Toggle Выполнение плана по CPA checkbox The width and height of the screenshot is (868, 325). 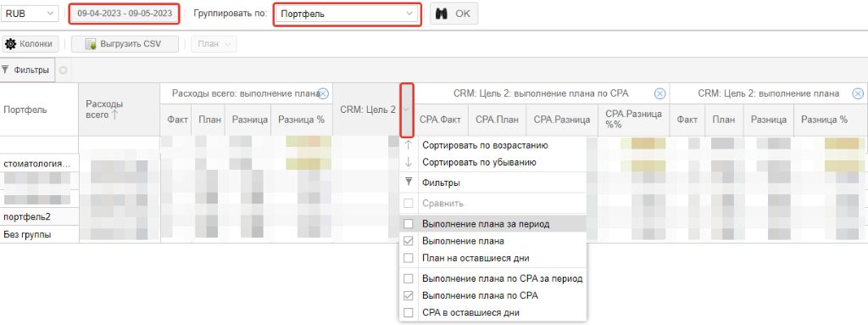409,295
